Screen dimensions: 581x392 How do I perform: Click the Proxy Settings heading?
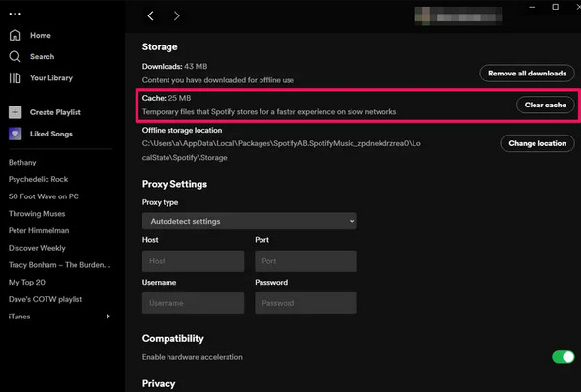pyautogui.click(x=174, y=184)
